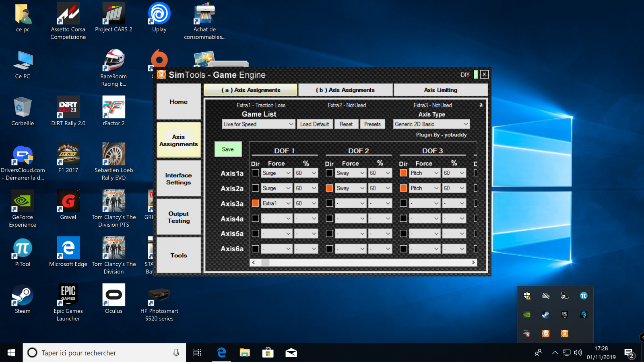Toggle Dir checkbox for Axis2a DOF 1
Screen dimensions: 644x362
255,188
